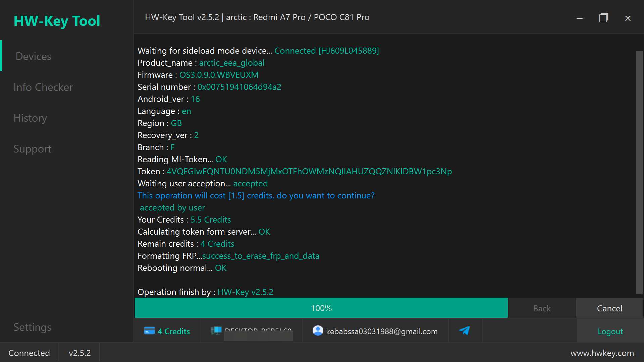Viewport: 644px width, 362px height.
Task: Open the Devices section
Action: pyautogui.click(x=34, y=56)
